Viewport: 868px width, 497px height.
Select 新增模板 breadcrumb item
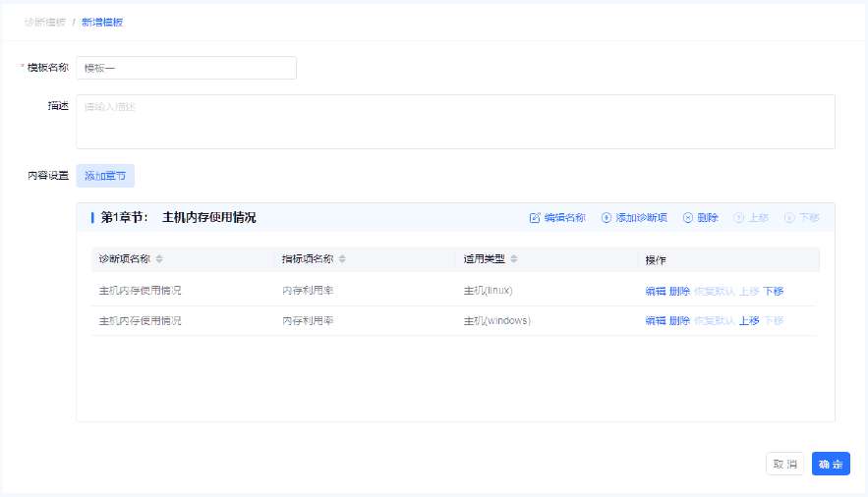point(102,22)
